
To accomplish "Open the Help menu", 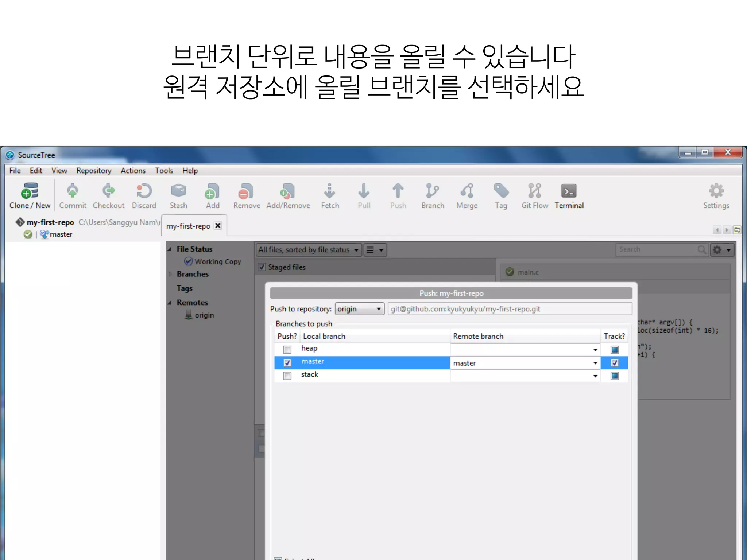I will point(190,171).
